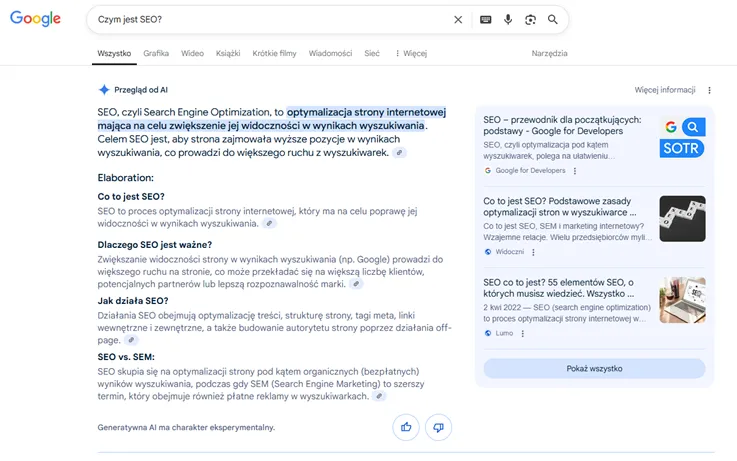This screenshot has height=461, width=737.
Task: Give thumbs down to AI overview
Action: point(438,427)
